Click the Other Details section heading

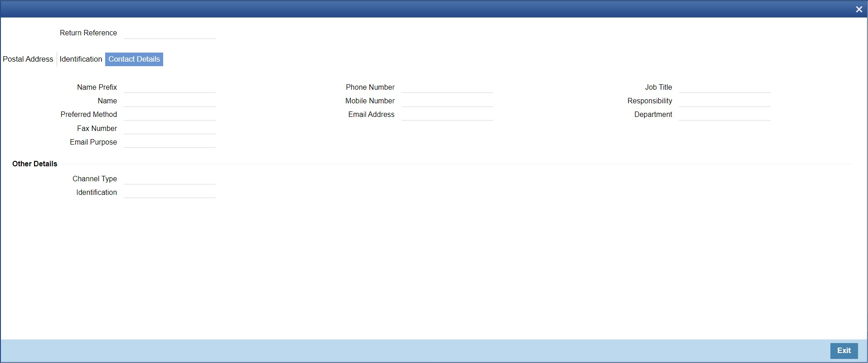(35, 164)
